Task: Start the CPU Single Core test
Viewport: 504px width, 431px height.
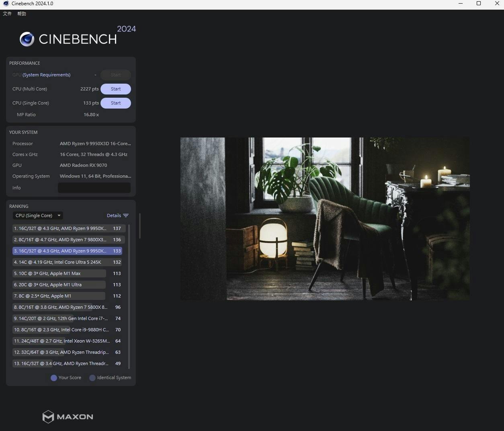Action: click(x=116, y=103)
